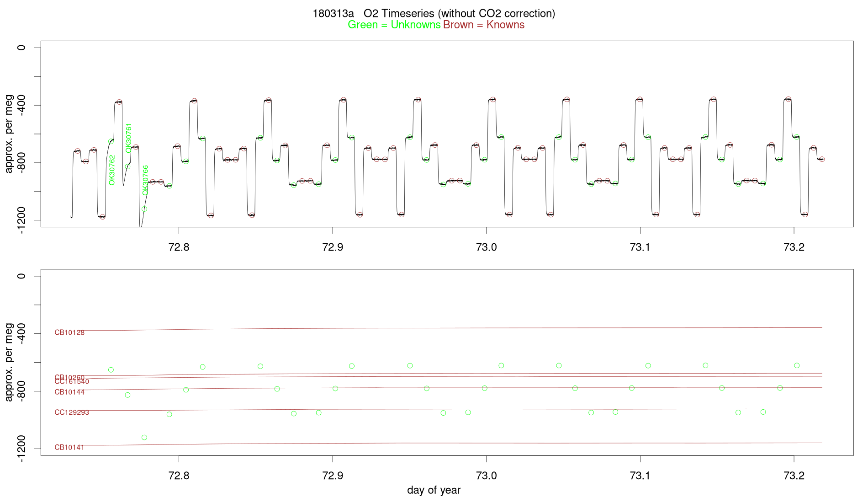Click the brown "CB10144" tank label
Screen dimensions: 868x503
(69, 392)
